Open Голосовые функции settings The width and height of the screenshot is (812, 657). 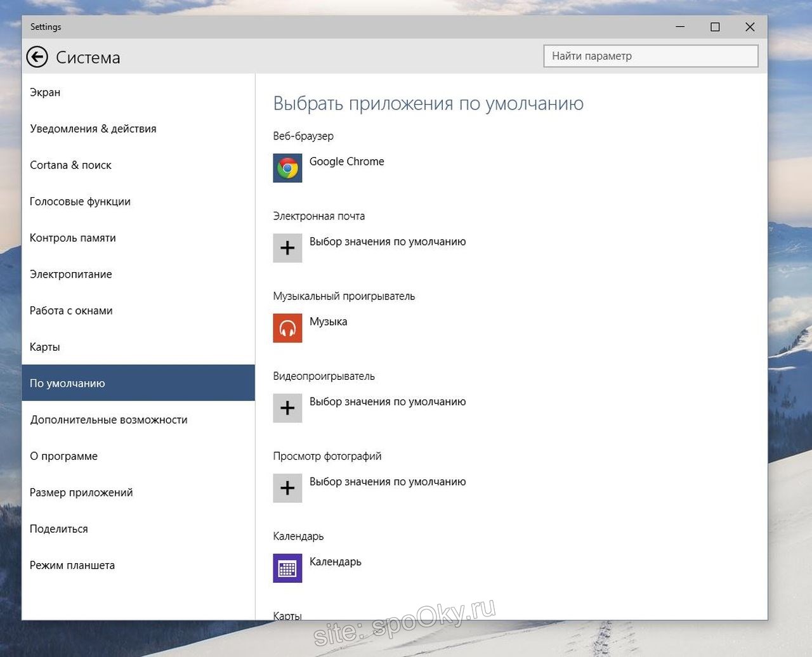(80, 202)
